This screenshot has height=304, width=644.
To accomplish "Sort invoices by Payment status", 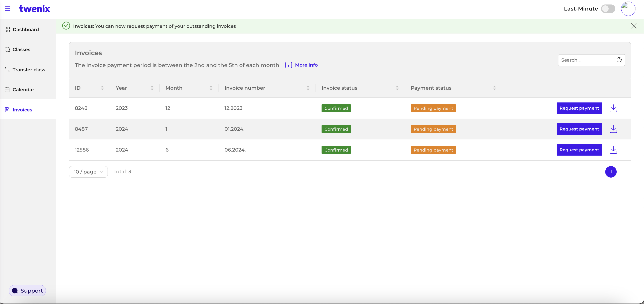I will [x=495, y=88].
